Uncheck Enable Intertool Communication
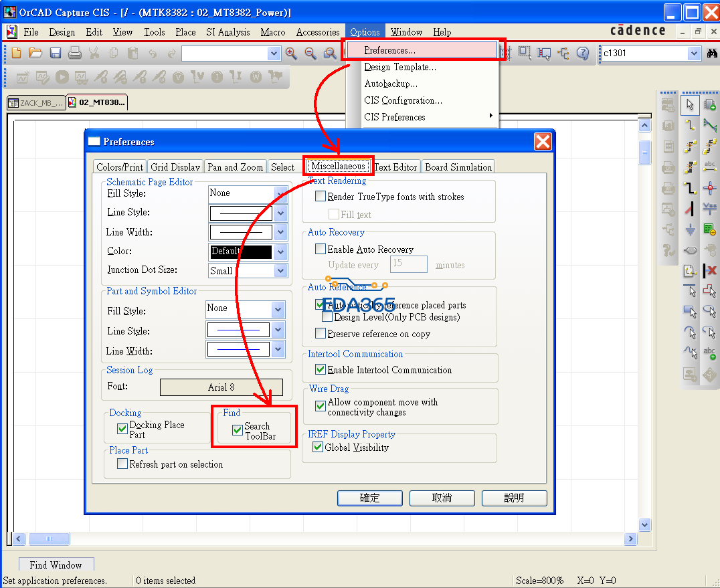The image size is (720, 588). pos(321,369)
